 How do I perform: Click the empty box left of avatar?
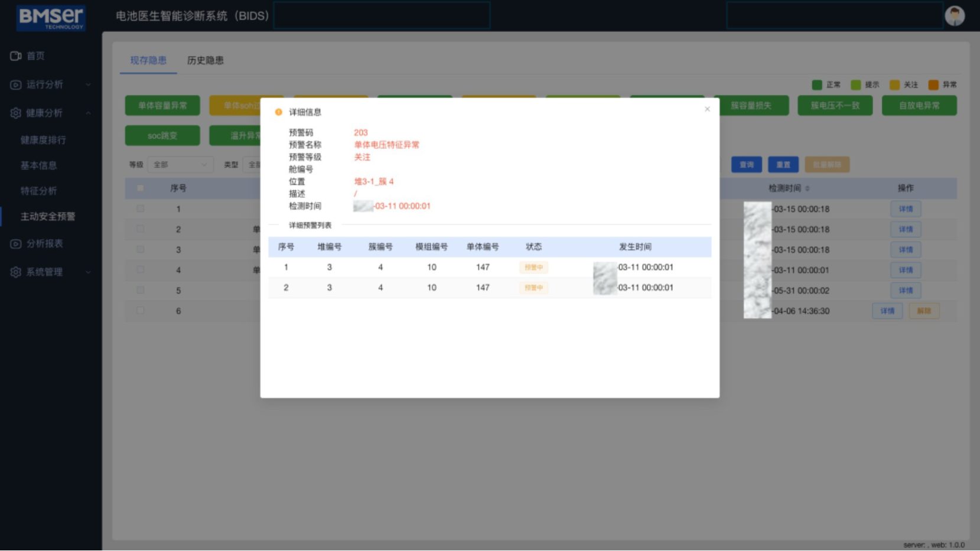pos(834,16)
